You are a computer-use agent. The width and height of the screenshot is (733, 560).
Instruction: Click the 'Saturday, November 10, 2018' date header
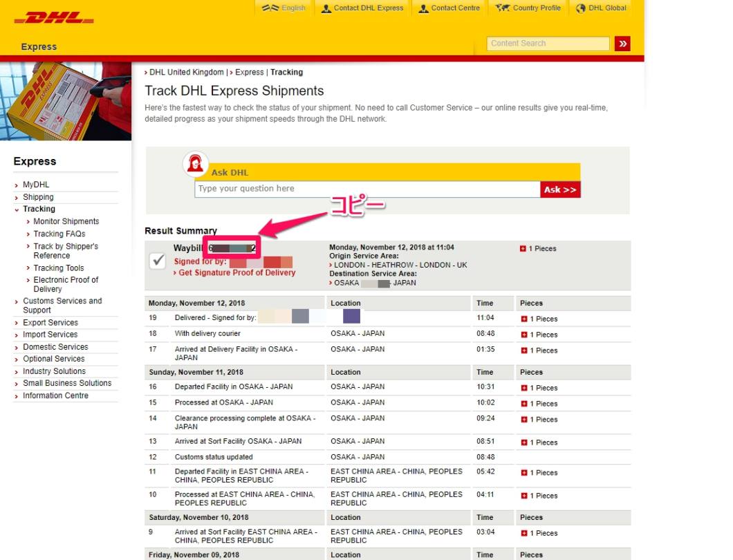pyautogui.click(x=198, y=517)
